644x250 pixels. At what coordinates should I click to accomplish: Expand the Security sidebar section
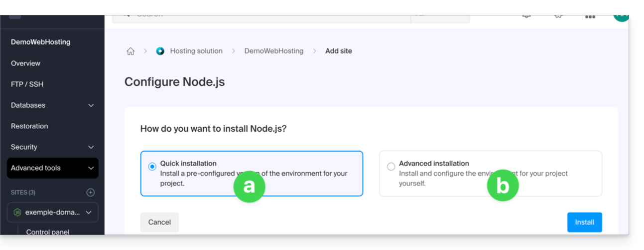(x=91, y=147)
